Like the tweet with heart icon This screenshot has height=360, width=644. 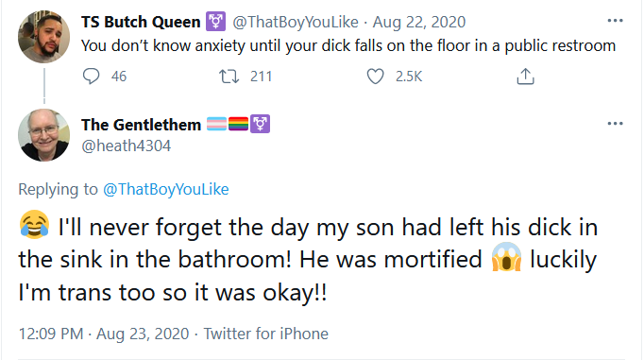[x=375, y=77]
